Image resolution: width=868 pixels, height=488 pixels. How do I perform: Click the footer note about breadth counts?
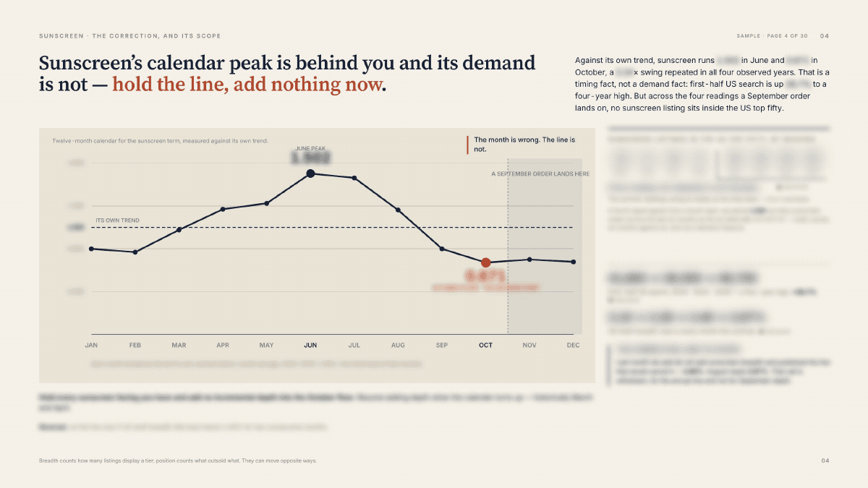(x=178, y=461)
